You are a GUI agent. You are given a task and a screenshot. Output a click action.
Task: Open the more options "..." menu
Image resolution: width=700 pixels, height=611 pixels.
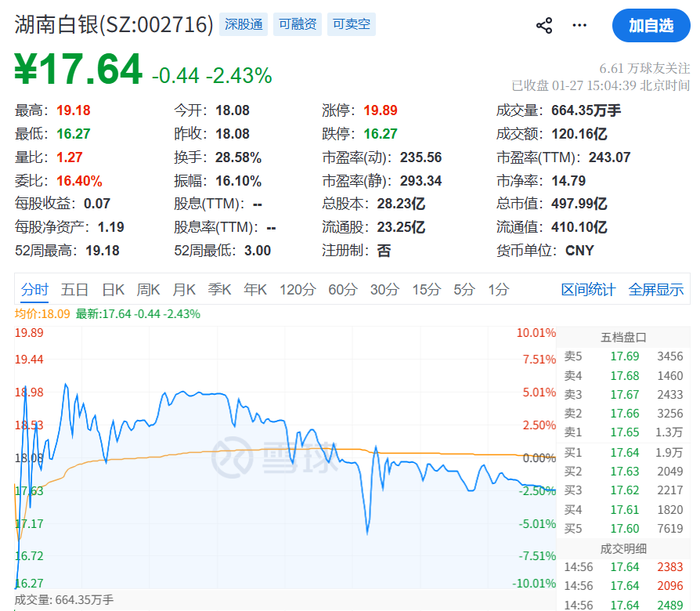(579, 24)
